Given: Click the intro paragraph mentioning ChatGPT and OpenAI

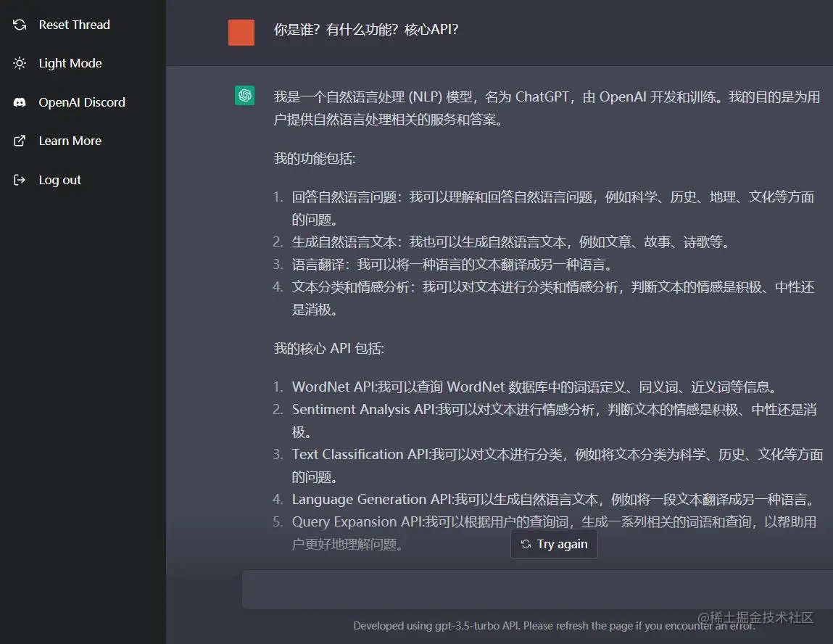Looking at the screenshot, I should [x=547, y=108].
